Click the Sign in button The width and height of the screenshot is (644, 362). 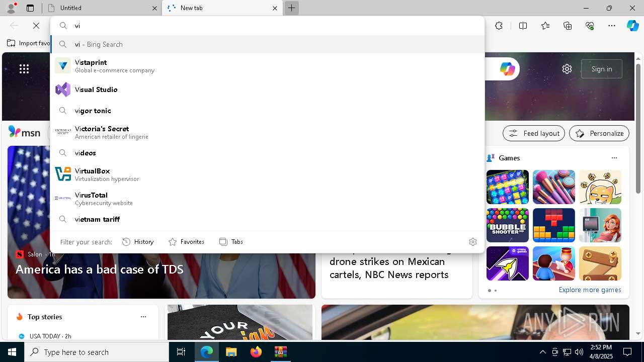pos(602,69)
